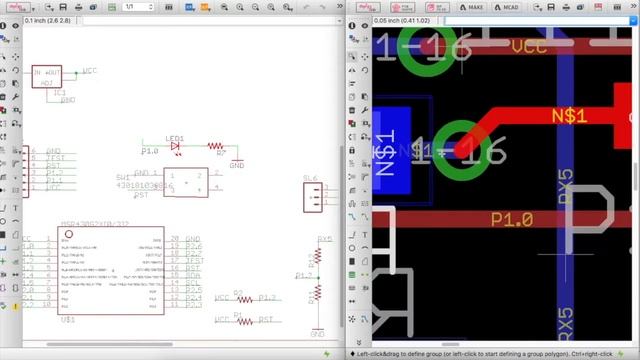Viewport: 640px width, 360px height.
Task: Open the yellow Errors icon in schematic toolbar
Action: [x=16, y=306]
